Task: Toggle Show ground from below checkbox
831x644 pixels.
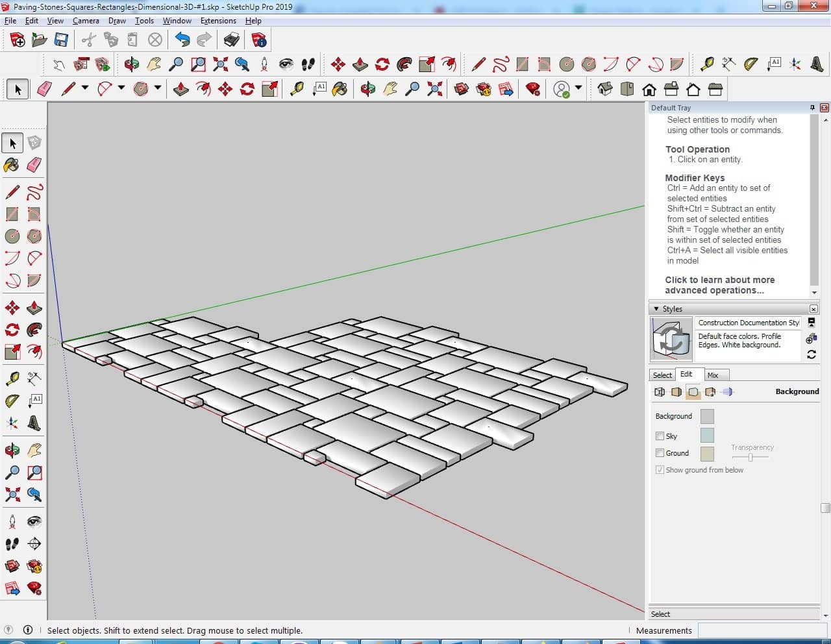Action: point(660,470)
